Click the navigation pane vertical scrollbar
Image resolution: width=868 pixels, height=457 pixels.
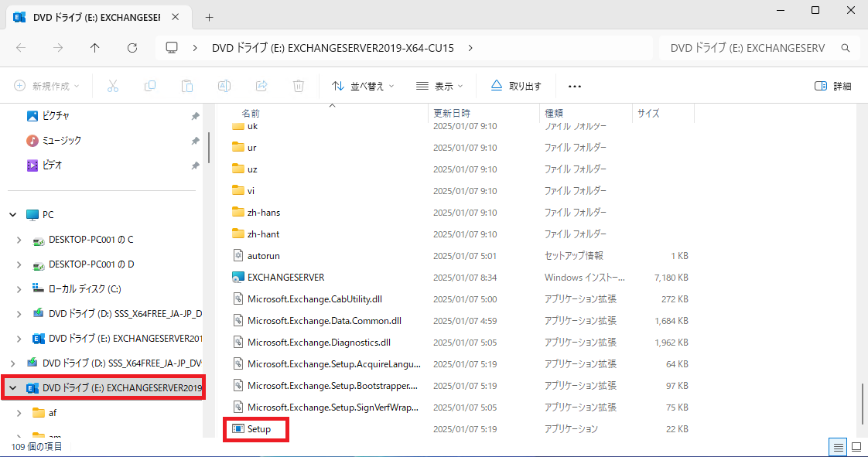pos(209,148)
